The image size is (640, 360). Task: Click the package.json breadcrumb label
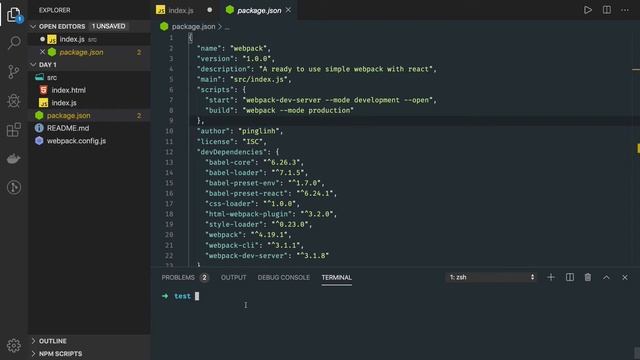[193, 26]
